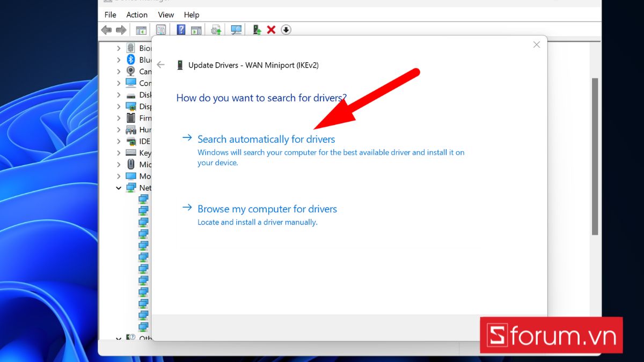Image resolution: width=644 pixels, height=362 pixels.
Task: Toggle the show/hide console tree toolbar icon
Action: pos(141,30)
